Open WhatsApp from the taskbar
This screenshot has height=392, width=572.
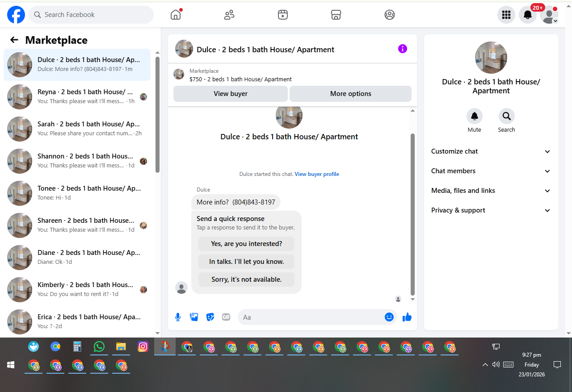[99, 346]
